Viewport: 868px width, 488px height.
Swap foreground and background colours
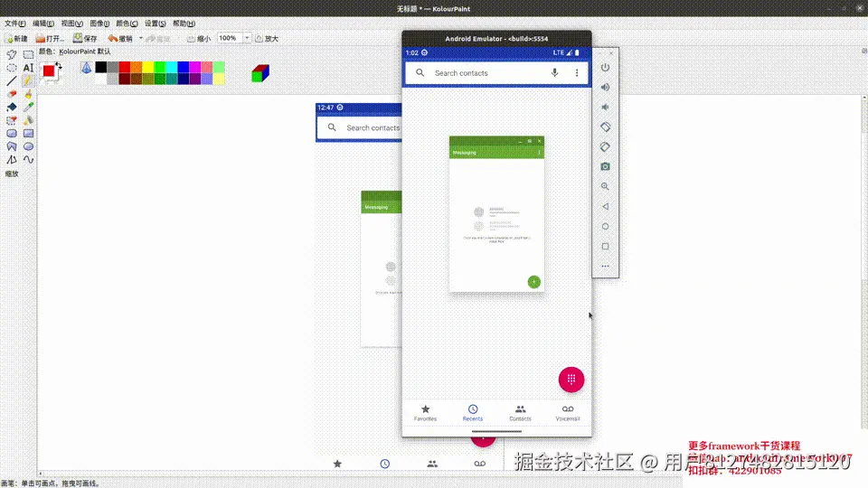tap(59, 66)
